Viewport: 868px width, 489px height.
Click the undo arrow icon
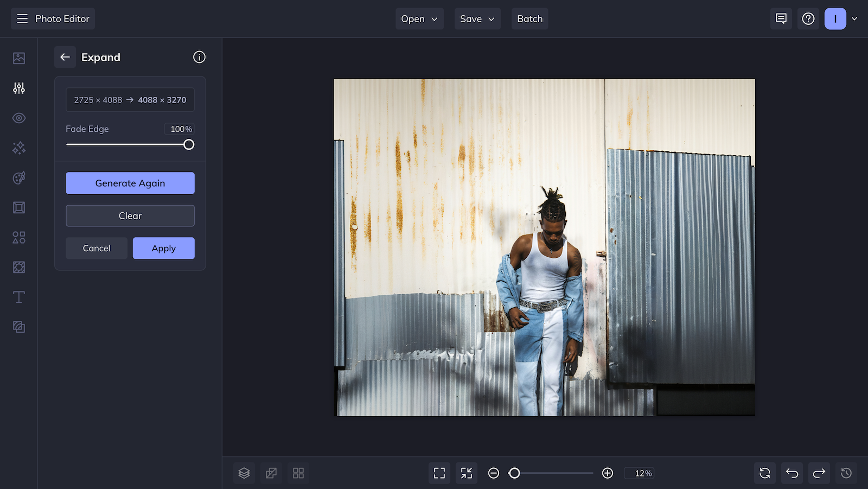[x=792, y=473]
